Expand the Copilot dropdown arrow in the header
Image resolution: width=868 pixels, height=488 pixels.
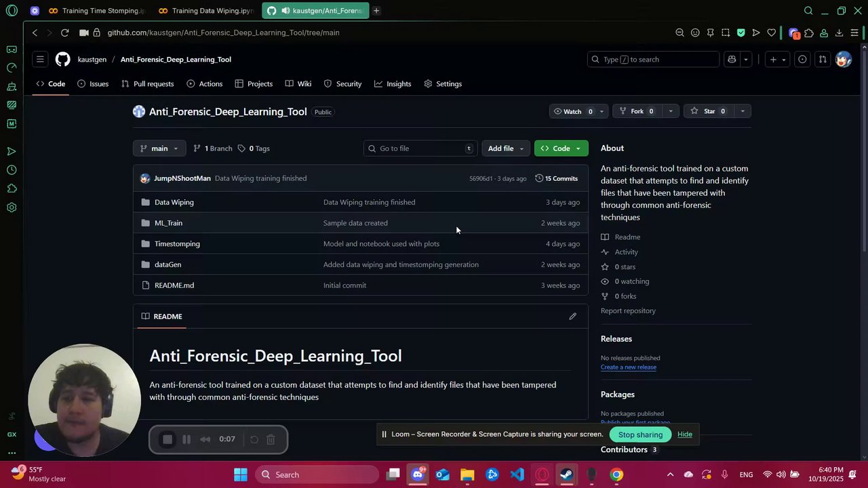tap(746, 60)
